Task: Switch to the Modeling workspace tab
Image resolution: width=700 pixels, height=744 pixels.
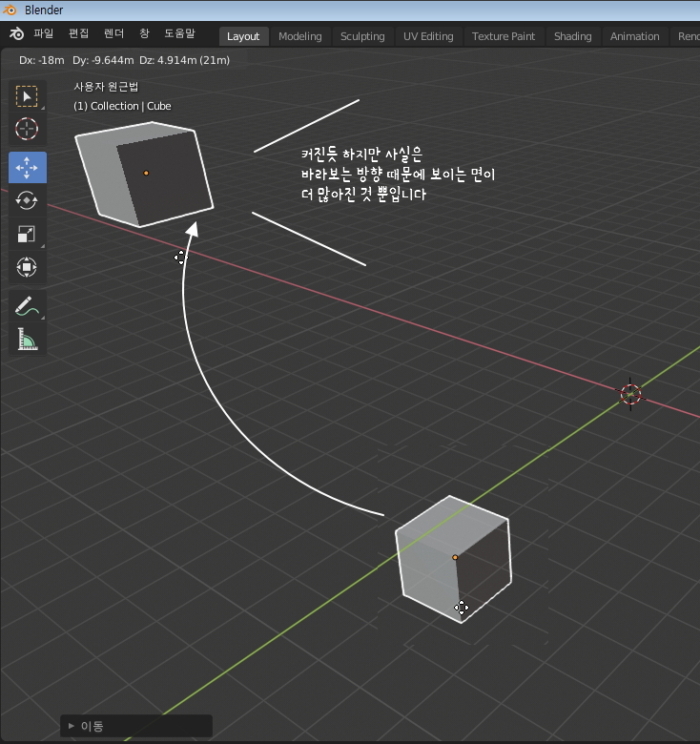Action: (x=299, y=36)
